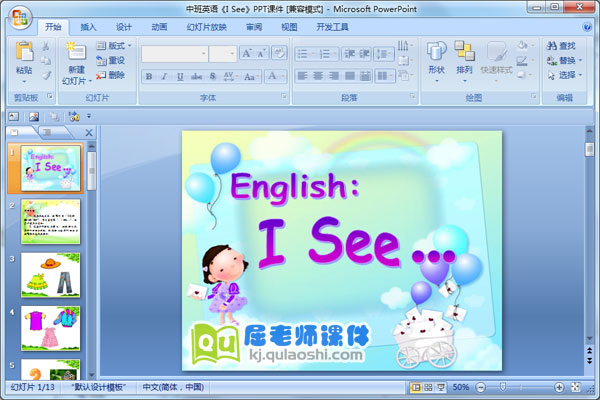Click the Cut scissors icon
Viewport: 600px width, 400px height.
(46, 46)
